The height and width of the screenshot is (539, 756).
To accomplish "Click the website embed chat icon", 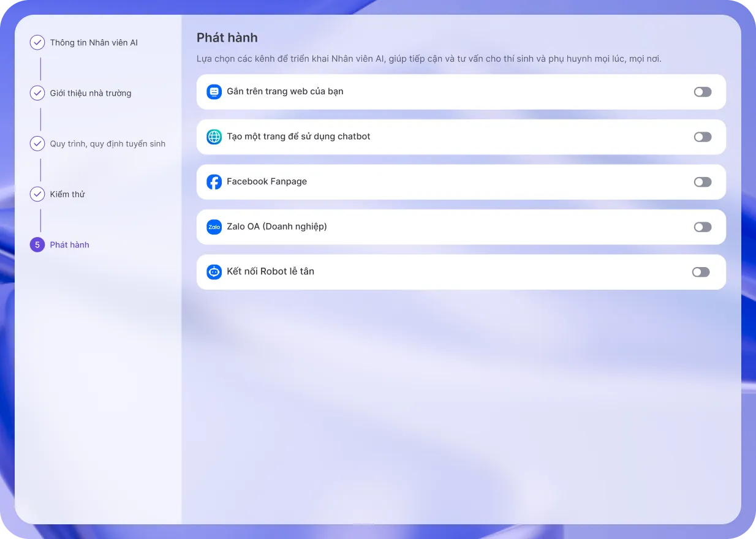I will click(x=214, y=92).
